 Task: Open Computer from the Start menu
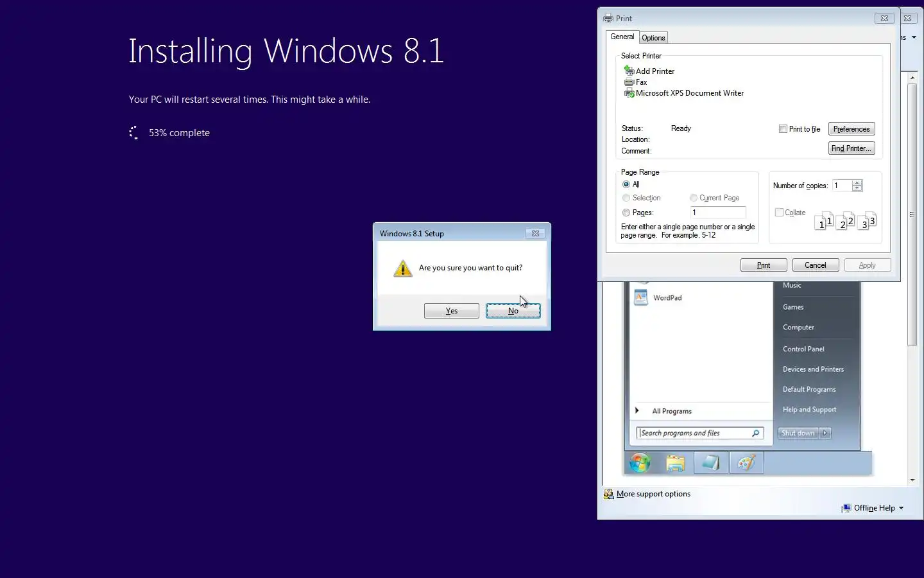pyautogui.click(x=798, y=327)
